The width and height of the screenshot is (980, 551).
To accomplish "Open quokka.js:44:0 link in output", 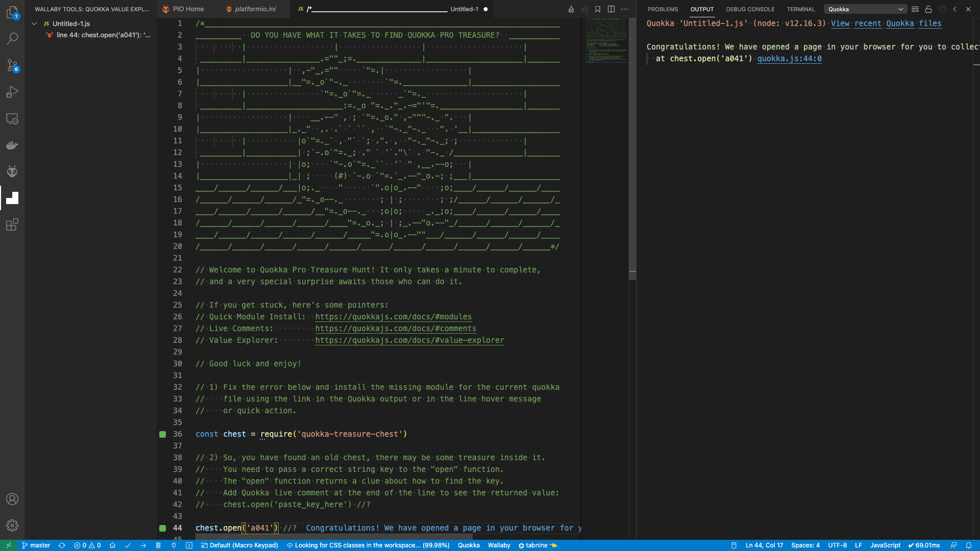I will point(789,59).
